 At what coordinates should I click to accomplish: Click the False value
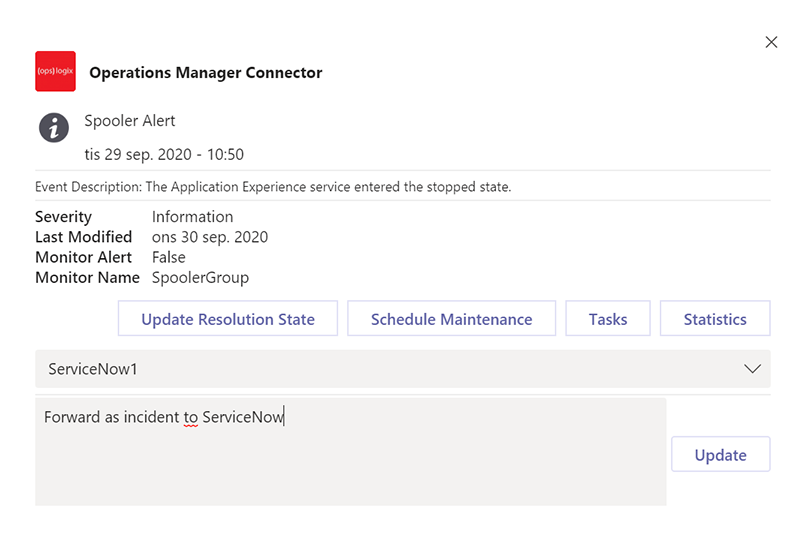tap(168, 257)
